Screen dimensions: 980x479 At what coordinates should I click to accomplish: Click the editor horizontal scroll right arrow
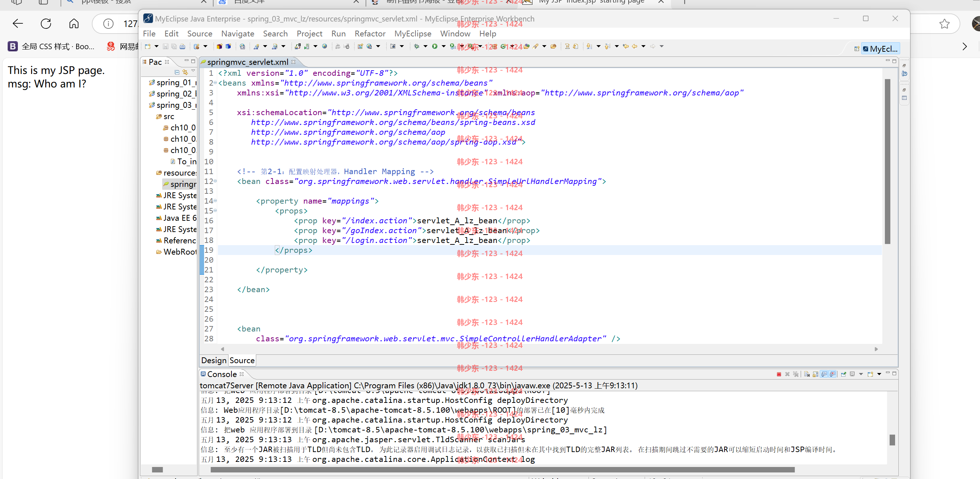click(876, 349)
